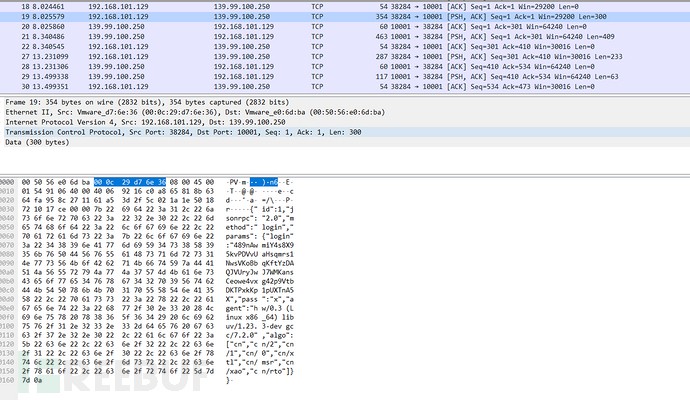
Task: Select packet number 18 row
Action: [345, 7]
